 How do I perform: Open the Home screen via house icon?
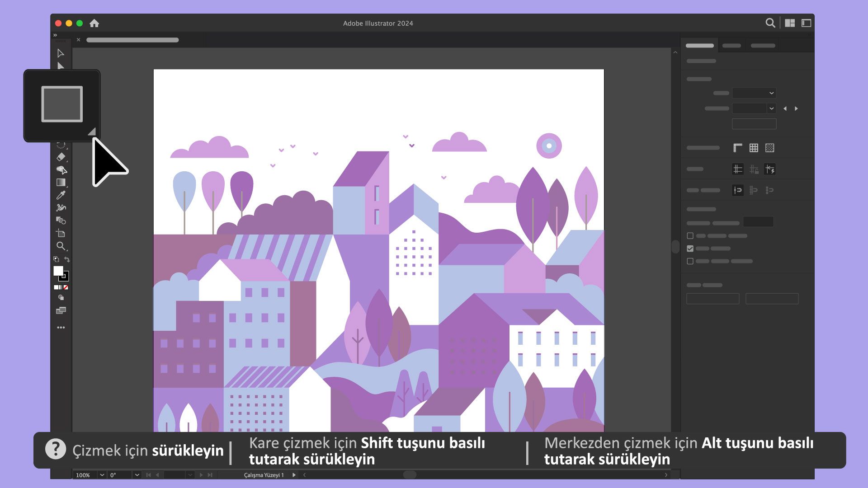pos(95,23)
